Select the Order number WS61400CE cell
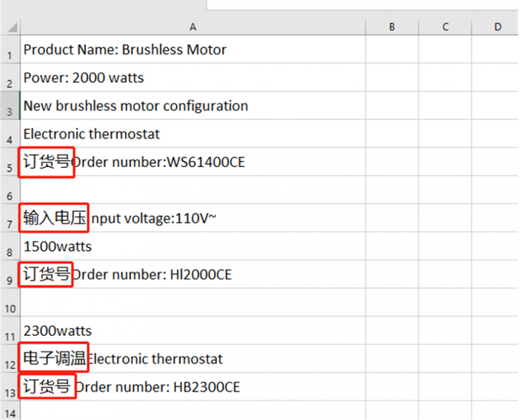The image size is (522, 420). point(193,162)
